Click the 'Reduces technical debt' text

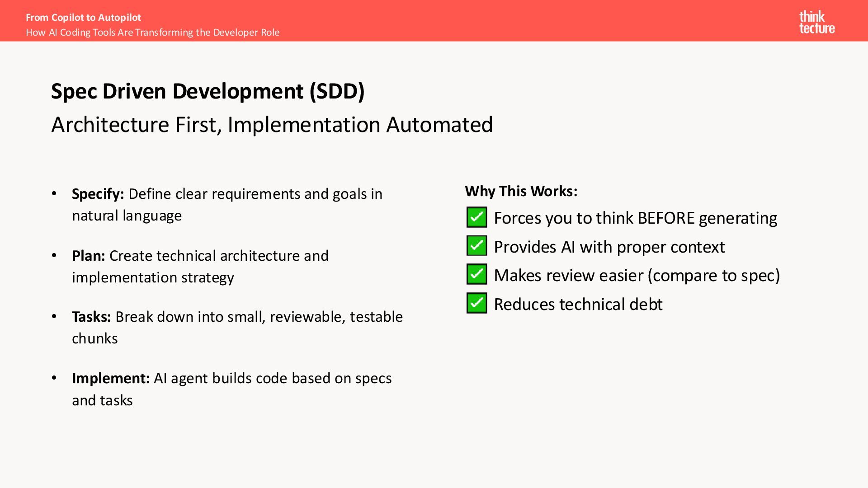coord(578,305)
